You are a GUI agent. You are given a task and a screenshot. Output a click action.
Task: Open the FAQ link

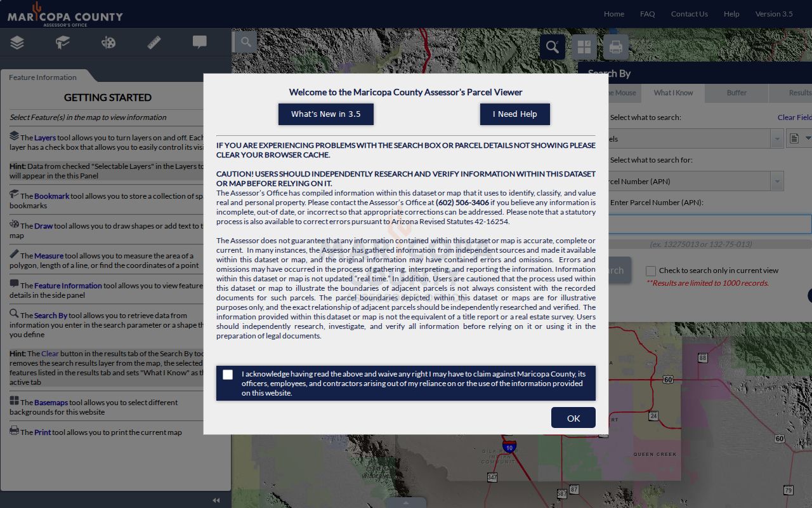click(x=647, y=14)
